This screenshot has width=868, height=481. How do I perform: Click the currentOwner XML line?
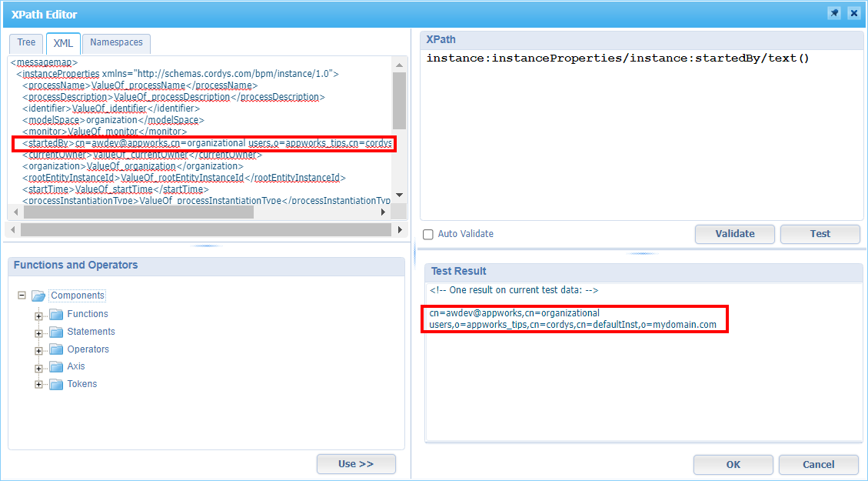142,155
